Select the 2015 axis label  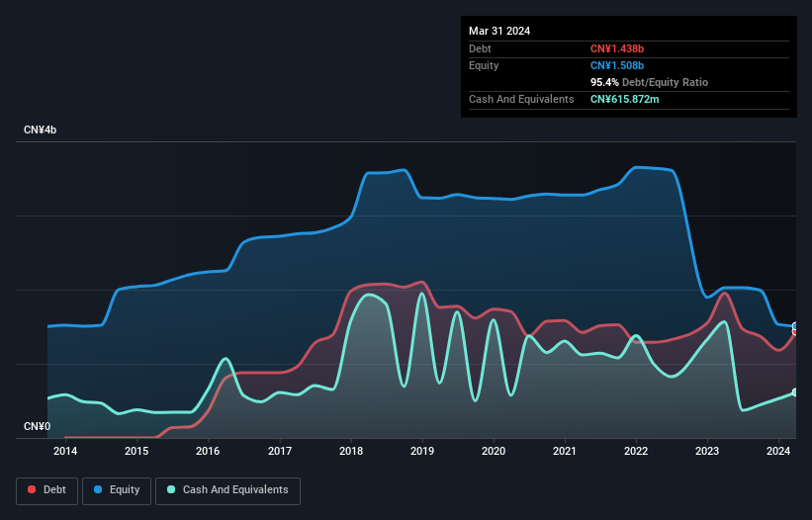pyautogui.click(x=136, y=451)
